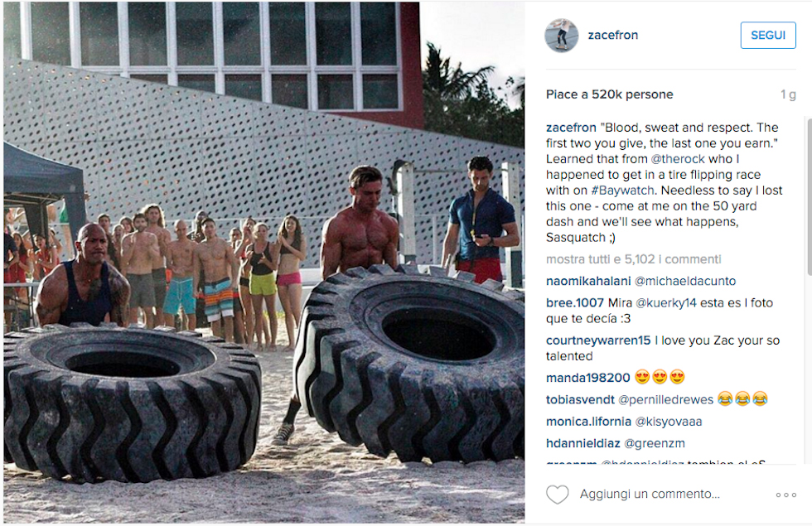This screenshot has height=526, width=812.
Task: Open the @michaeldacunto mention
Action: [x=685, y=281]
